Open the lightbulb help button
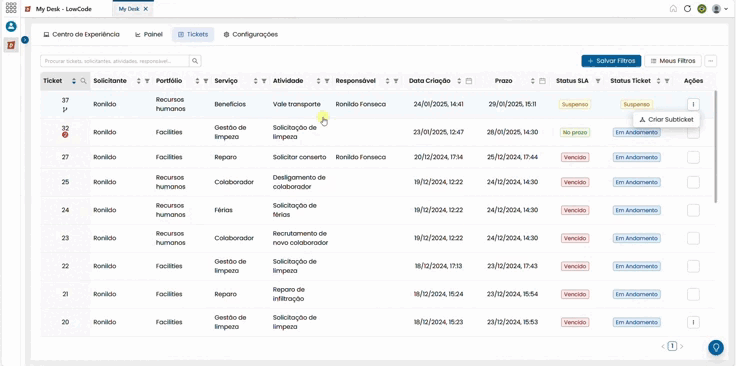Viewport: 736px width, 366px height. [x=716, y=347]
